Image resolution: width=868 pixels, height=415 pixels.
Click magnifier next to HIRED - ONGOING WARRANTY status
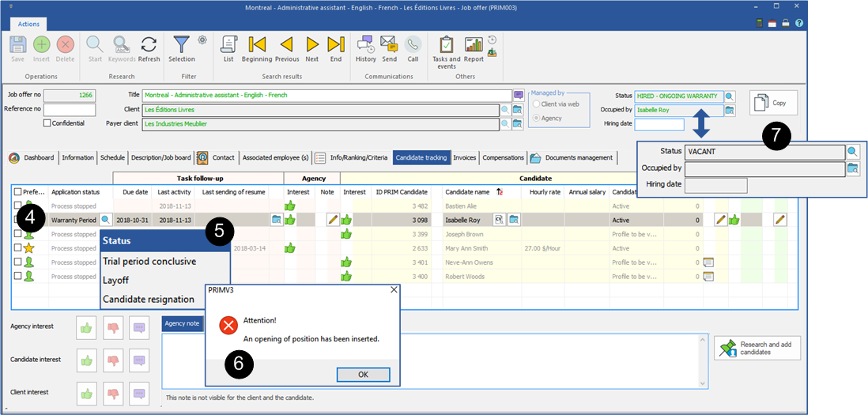(x=730, y=96)
